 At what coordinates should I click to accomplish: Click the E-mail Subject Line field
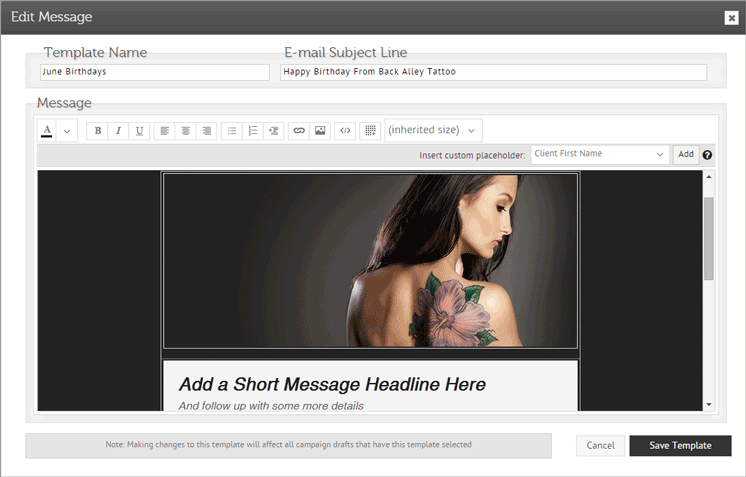[493, 72]
